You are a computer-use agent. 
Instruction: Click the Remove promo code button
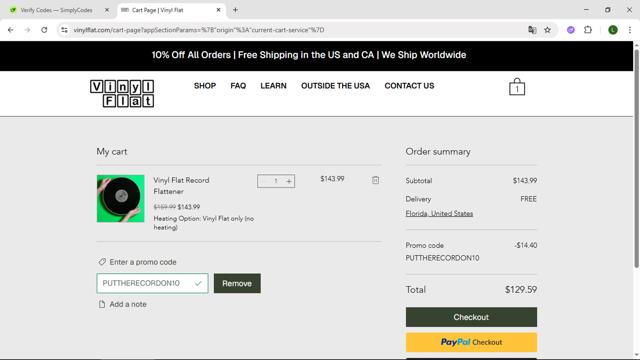pos(237,283)
